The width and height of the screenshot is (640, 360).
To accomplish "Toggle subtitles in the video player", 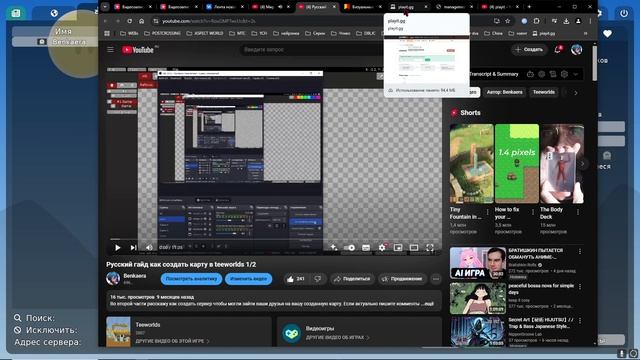I will click(366, 247).
